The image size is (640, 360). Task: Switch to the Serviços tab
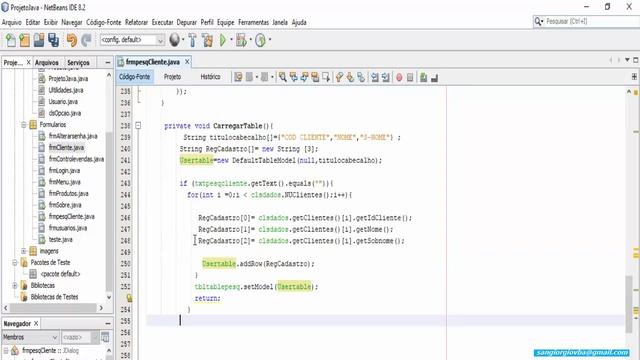pyautogui.click(x=78, y=62)
